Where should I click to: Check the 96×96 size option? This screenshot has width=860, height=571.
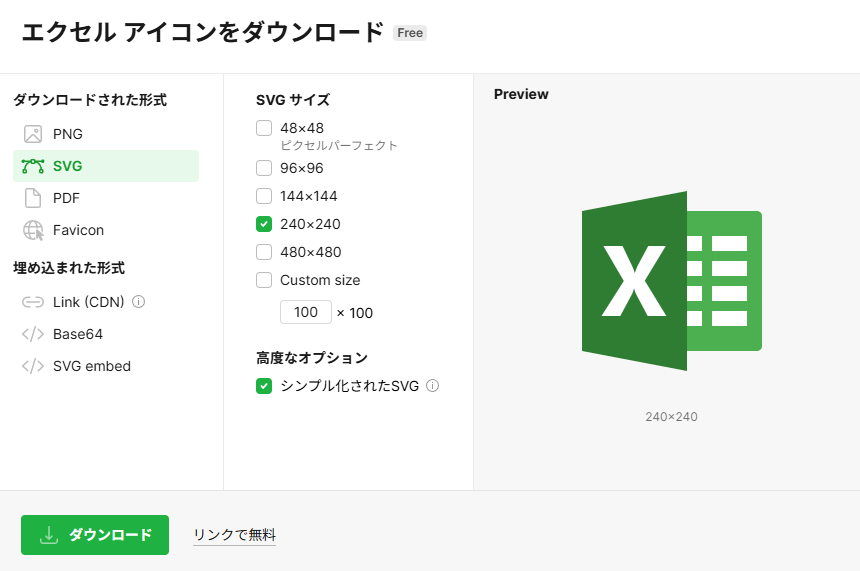[x=264, y=168]
